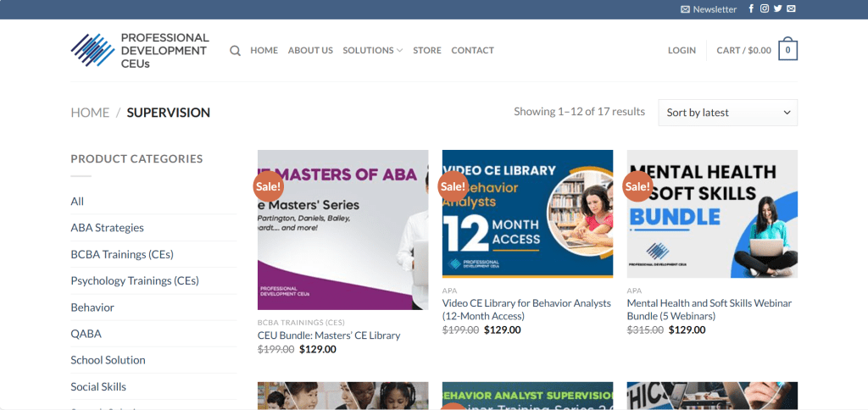Screen dimensions: 868x410
Task: Open Mental Health Soft Skills Bundle image
Action: pos(712,213)
